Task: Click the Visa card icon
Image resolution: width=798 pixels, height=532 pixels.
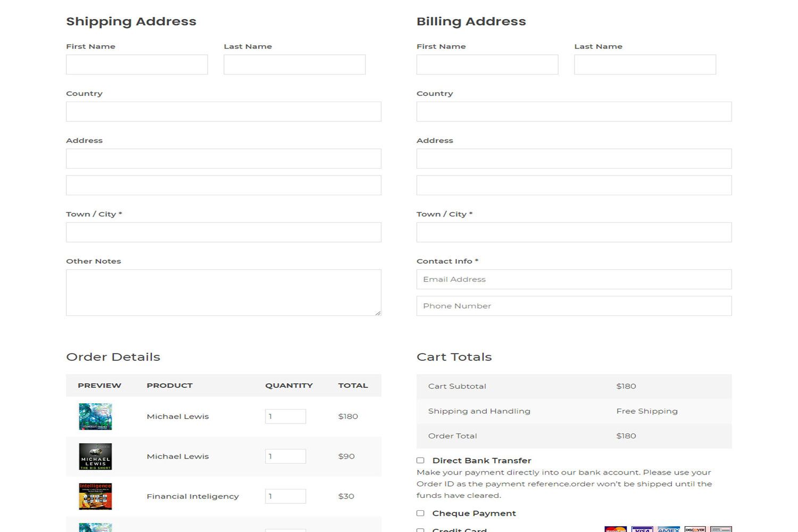Action: (x=642, y=529)
